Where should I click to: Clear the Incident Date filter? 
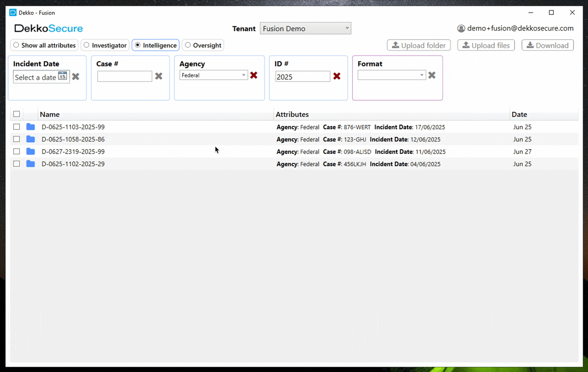pyautogui.click(x=76, y=77)
